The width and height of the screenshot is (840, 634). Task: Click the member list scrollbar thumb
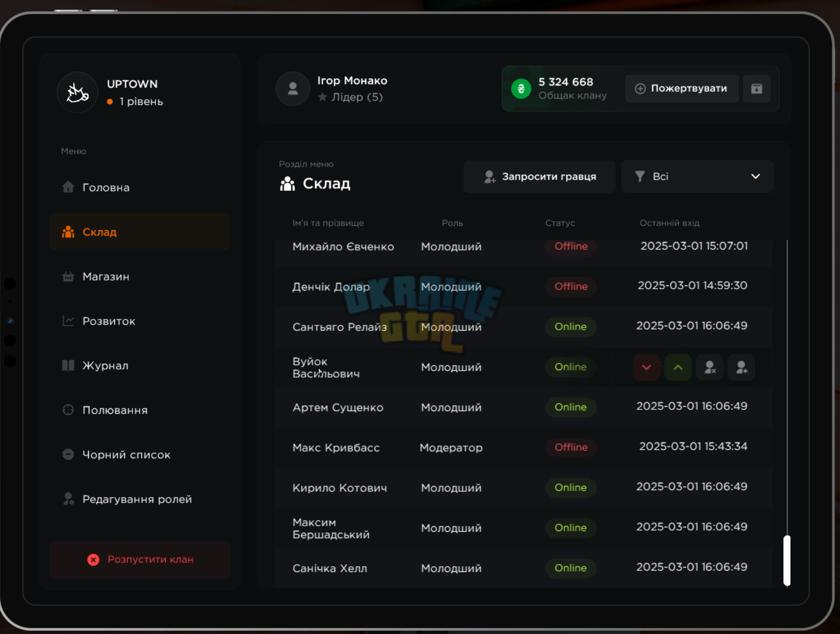(787, 560)
